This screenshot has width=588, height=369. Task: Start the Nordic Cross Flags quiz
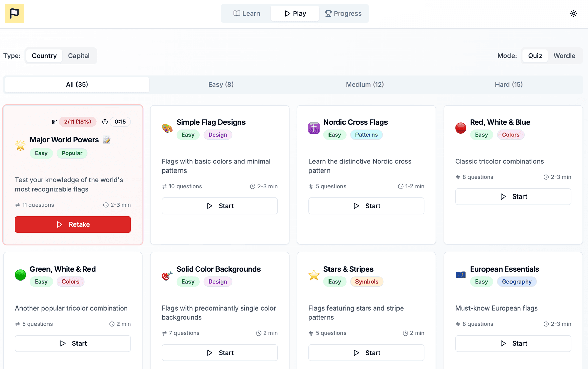coord(366,206)
